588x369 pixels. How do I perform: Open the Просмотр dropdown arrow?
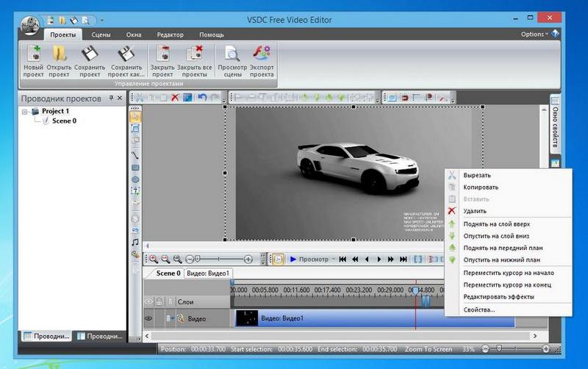pyautogui.click(x=333, y=259)
